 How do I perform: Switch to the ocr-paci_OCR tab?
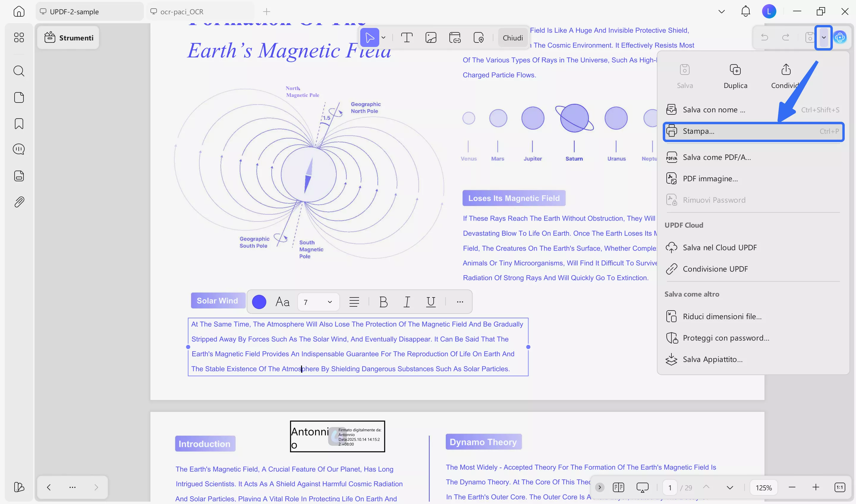click(x=182, y=12)
